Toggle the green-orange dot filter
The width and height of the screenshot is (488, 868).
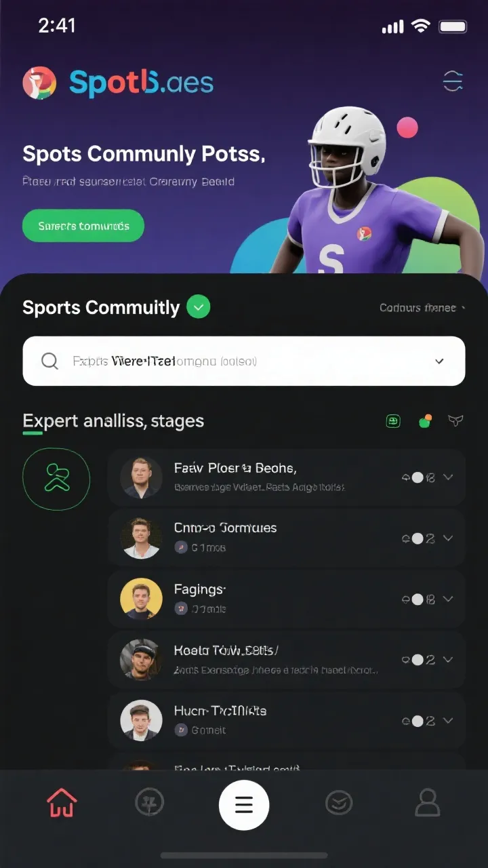click(425, 421)
